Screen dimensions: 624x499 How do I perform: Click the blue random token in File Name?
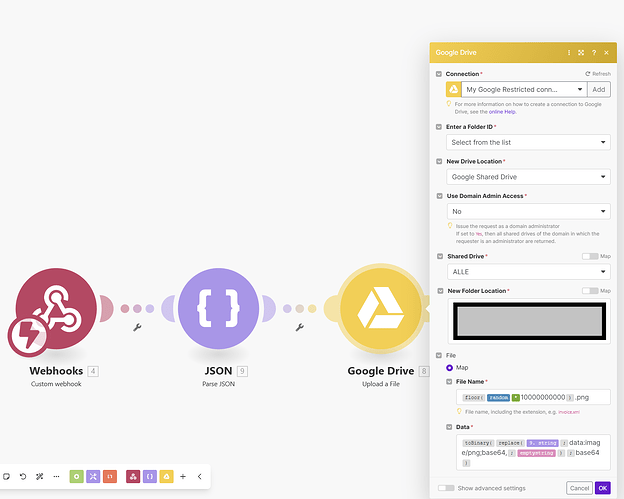498,398
